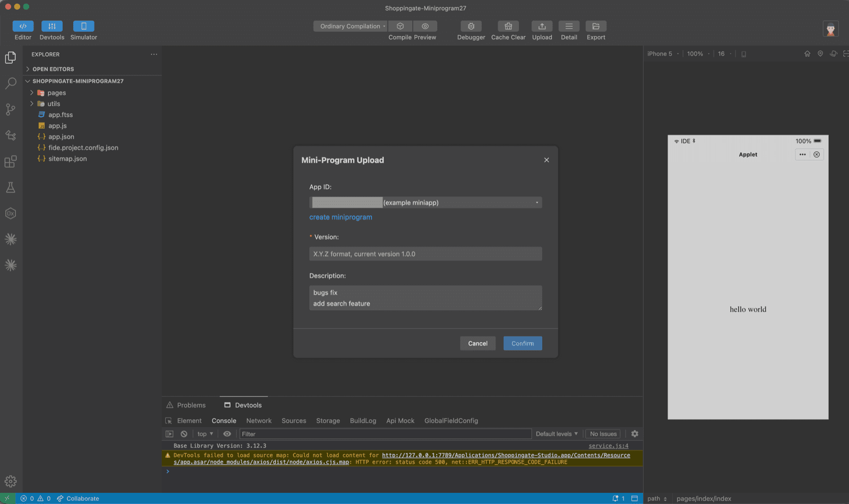This screenshot has width=849, height=504.
Task: Click the Compile cube icon
Action: click(401, 26)
